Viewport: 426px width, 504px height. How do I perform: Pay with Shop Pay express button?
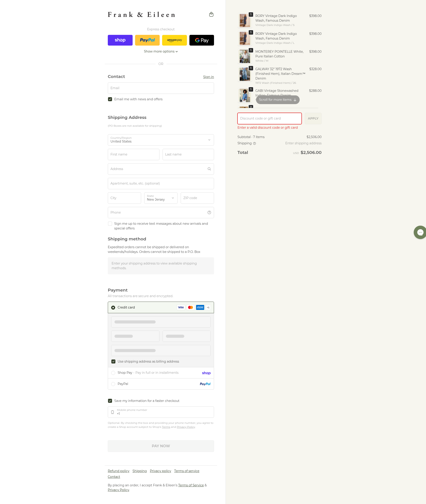120,40
